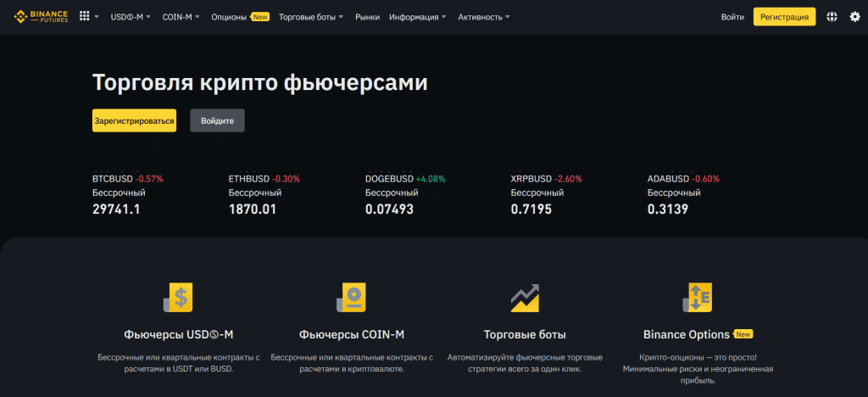Expand the apps grid dropdown arrow
Screen dimensions: 868x397
click(x=97, y=17)
